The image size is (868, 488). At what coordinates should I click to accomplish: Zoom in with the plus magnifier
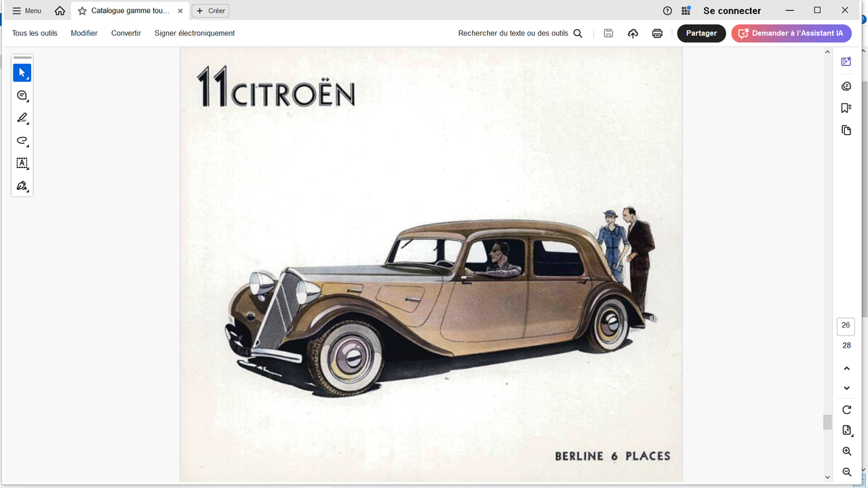click(846, 451)
